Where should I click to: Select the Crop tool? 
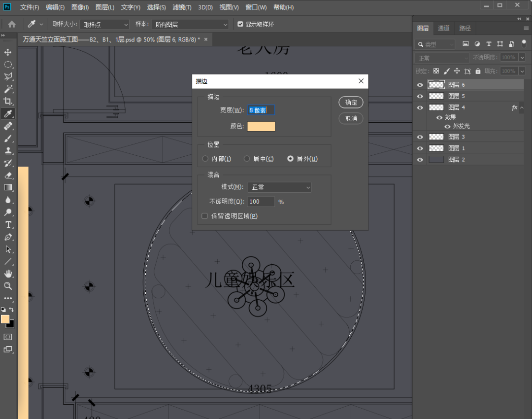[8, 101]
